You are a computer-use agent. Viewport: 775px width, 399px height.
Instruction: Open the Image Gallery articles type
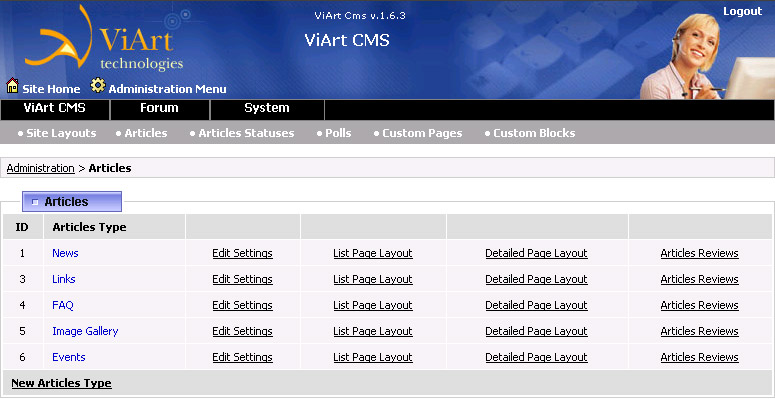click(85, 331)
